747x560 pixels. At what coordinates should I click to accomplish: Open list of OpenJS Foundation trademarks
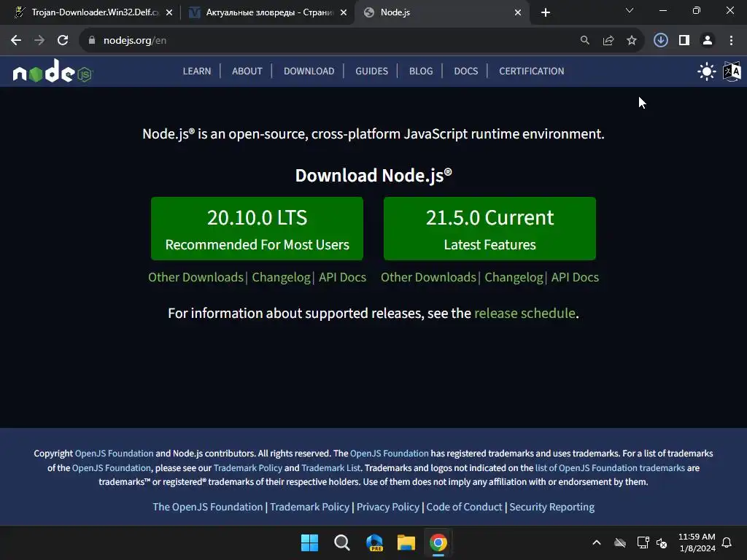point(610,467)
